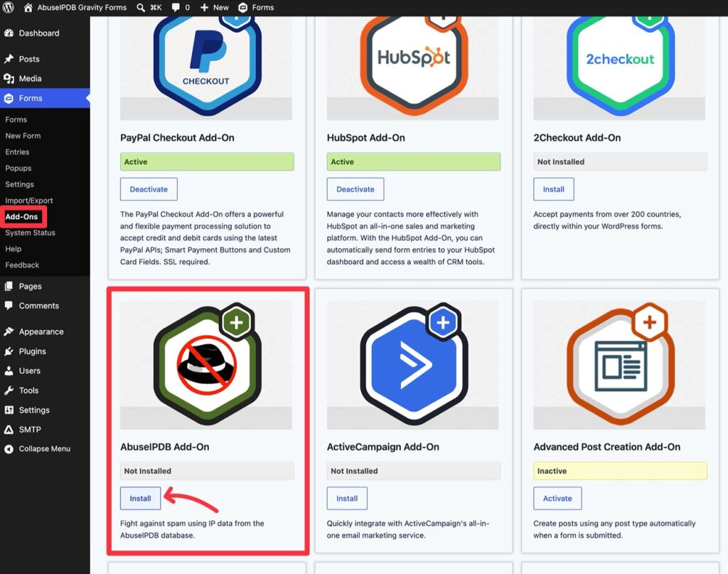Open the Add-Ons submenu item
728x574 pixels.
21,216
